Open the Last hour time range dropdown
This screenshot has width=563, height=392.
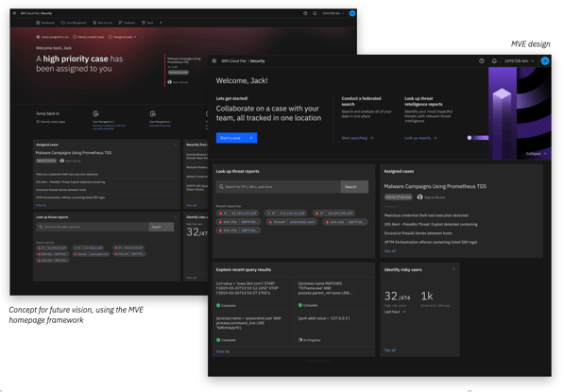(395, 312)
